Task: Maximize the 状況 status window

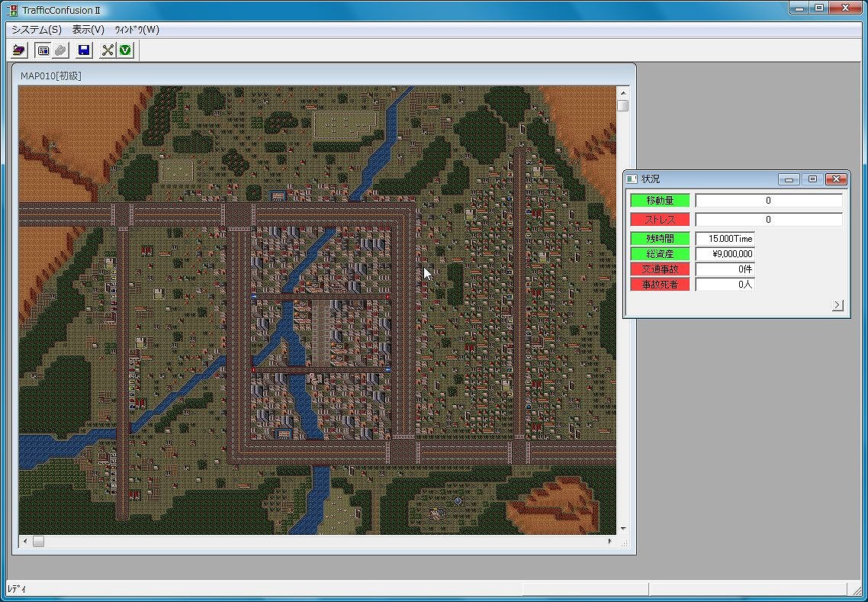Action: point(812,179)
